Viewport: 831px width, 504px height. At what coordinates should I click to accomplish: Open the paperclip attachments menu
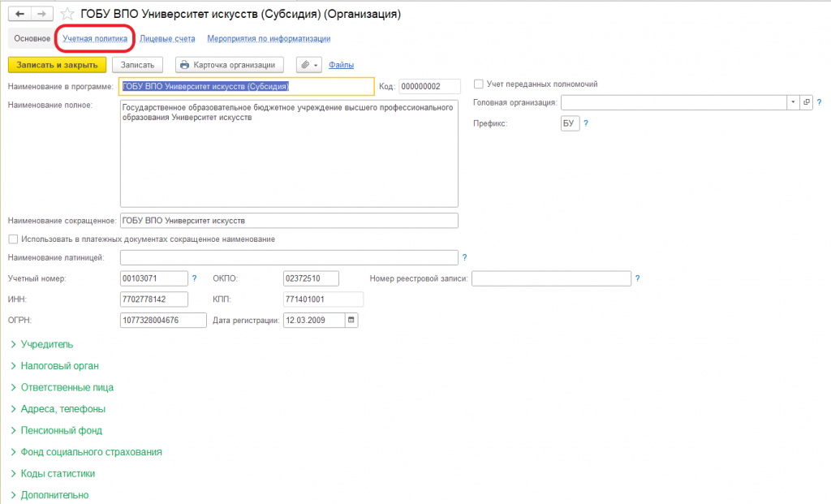click(x=309, y=65)
